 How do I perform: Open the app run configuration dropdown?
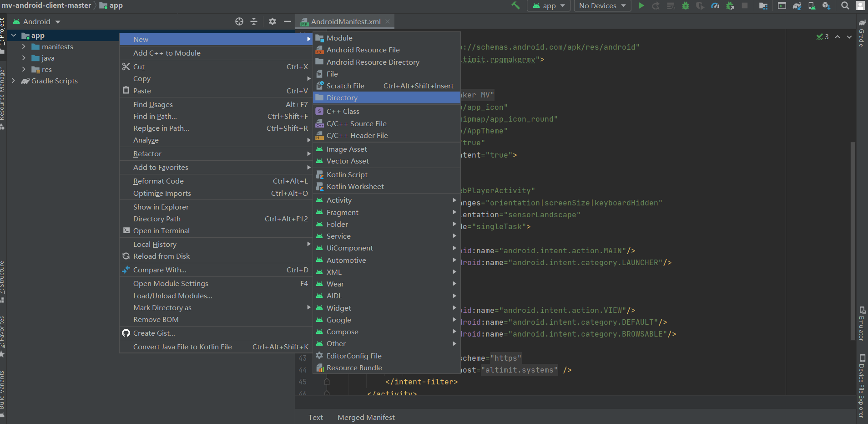(x=549, y=5)
